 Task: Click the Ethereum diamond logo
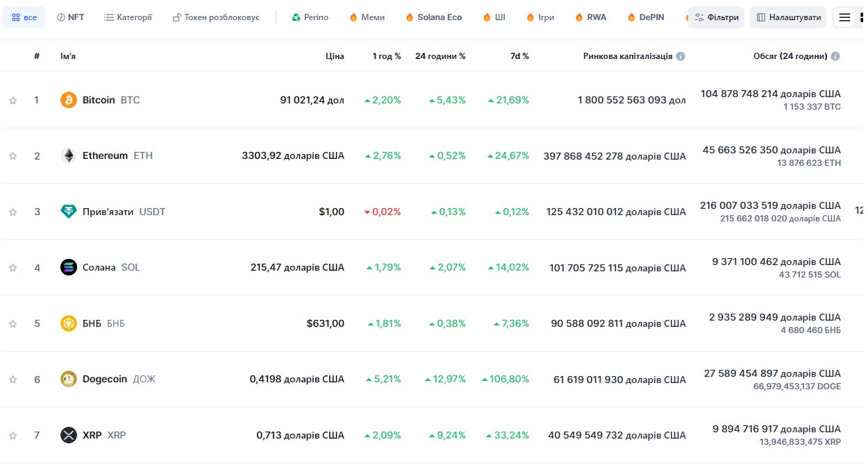click(68, 155)
